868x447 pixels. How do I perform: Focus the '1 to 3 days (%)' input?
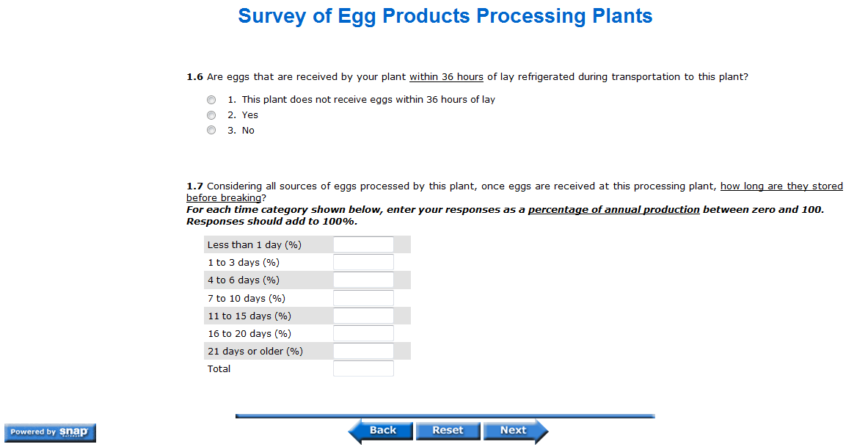pos(363,262)
